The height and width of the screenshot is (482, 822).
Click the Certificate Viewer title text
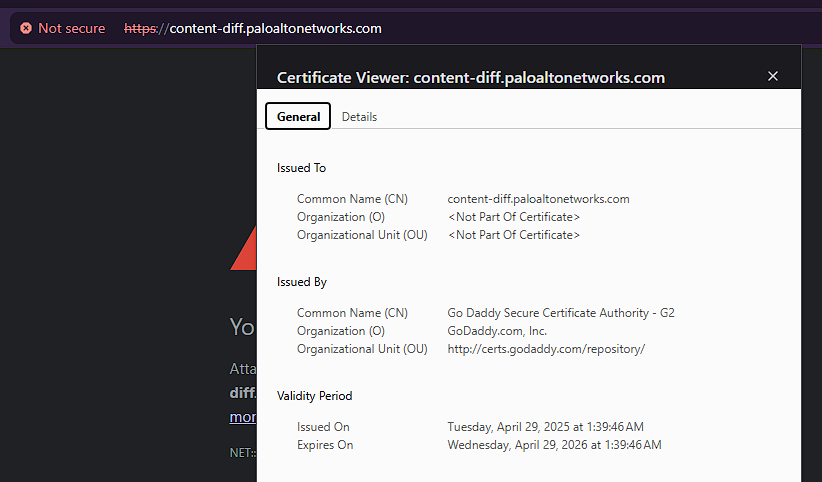tap(471, 78)
